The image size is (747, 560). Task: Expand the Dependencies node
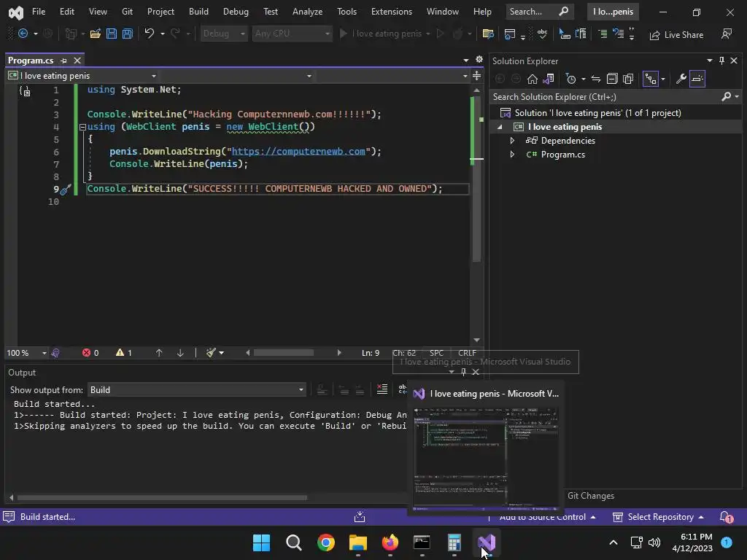[x=512, y=141]
